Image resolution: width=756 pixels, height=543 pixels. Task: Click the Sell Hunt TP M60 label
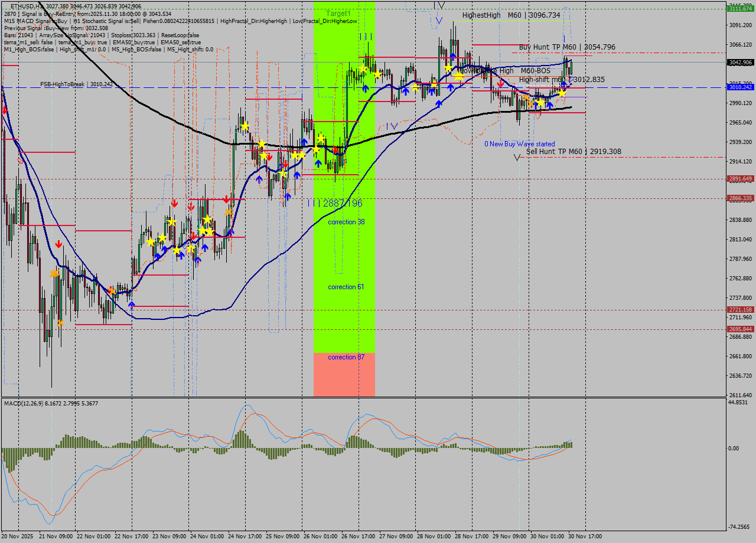click(x=573, y=152)
